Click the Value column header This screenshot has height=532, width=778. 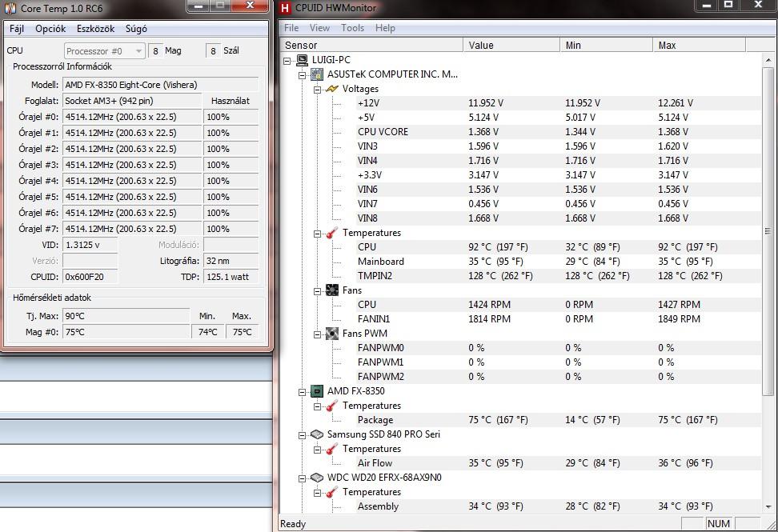click(511, 45)
